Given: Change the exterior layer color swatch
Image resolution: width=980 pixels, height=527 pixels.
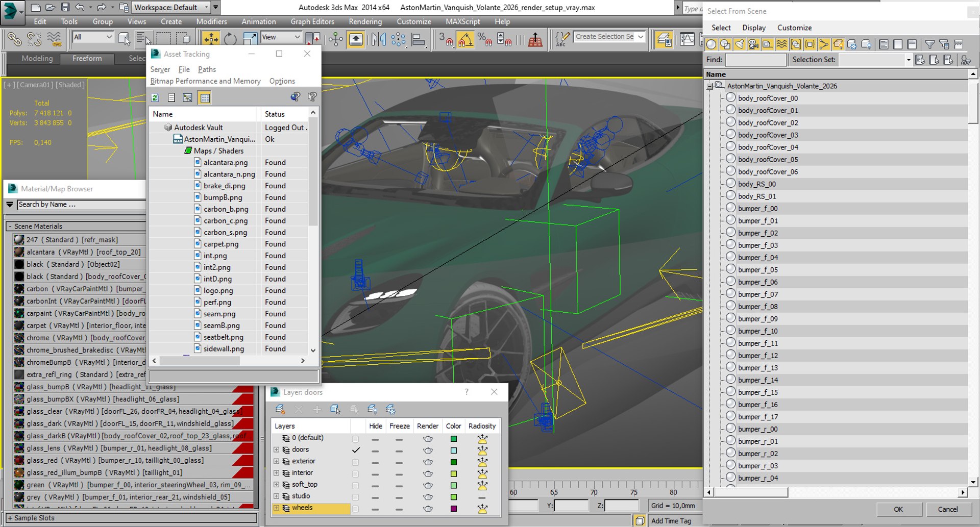Looking at the screenshot, I should (453, 462).
